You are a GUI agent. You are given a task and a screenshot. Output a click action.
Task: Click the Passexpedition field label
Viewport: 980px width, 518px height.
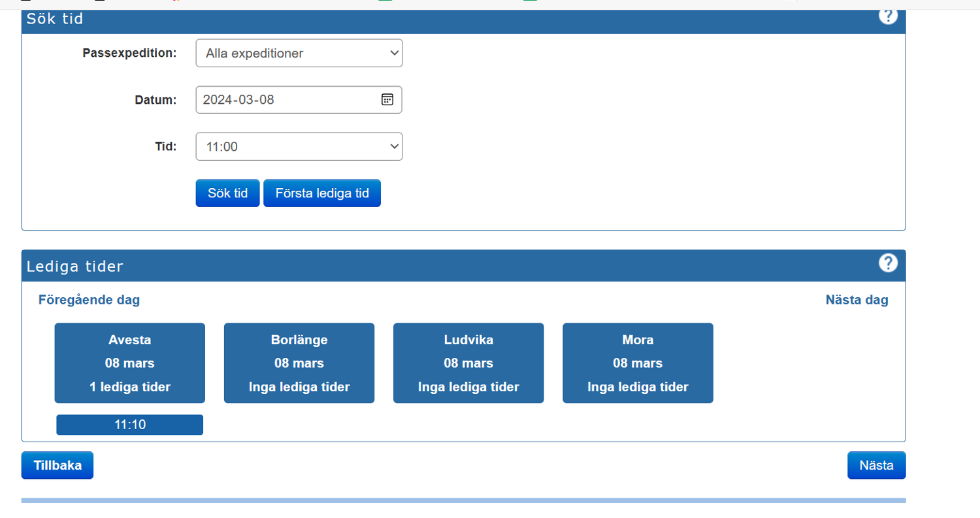[129, 54]
